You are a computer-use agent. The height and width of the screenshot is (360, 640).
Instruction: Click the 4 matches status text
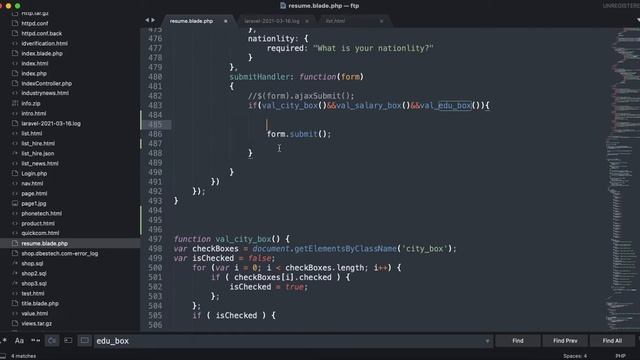24,356
